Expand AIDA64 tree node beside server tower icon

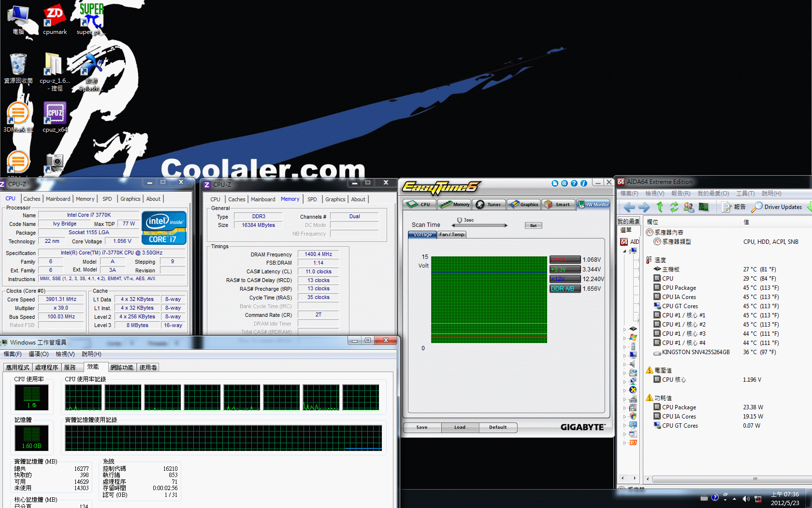(x=624, y=346)
